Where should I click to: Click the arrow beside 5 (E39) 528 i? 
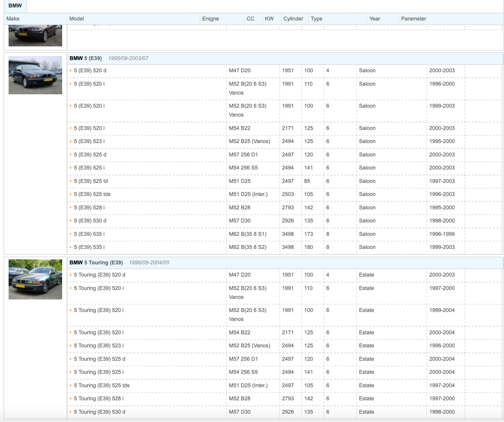pyautogui.click(x=70, y=208)
